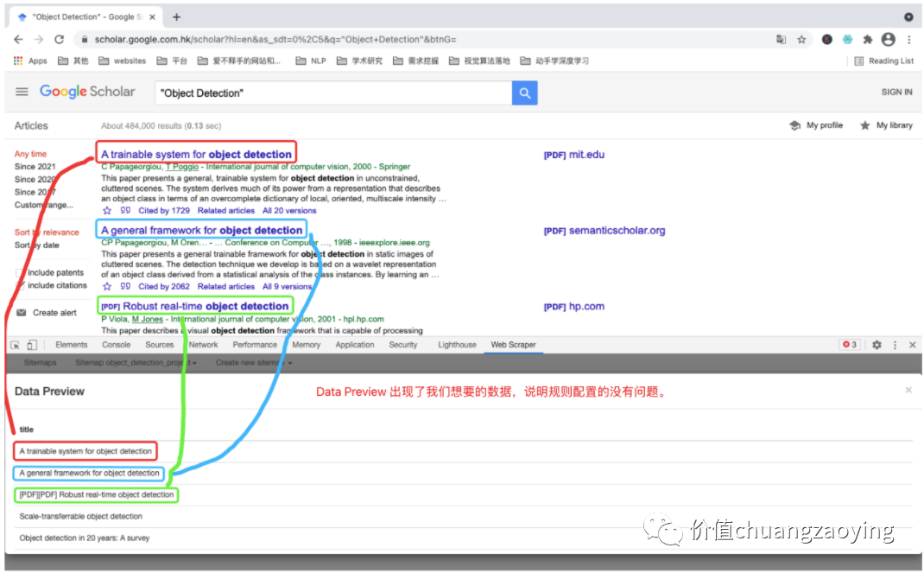Click the cite quote icon of the second result
The image size is (924, 573).
pos(125,287)
